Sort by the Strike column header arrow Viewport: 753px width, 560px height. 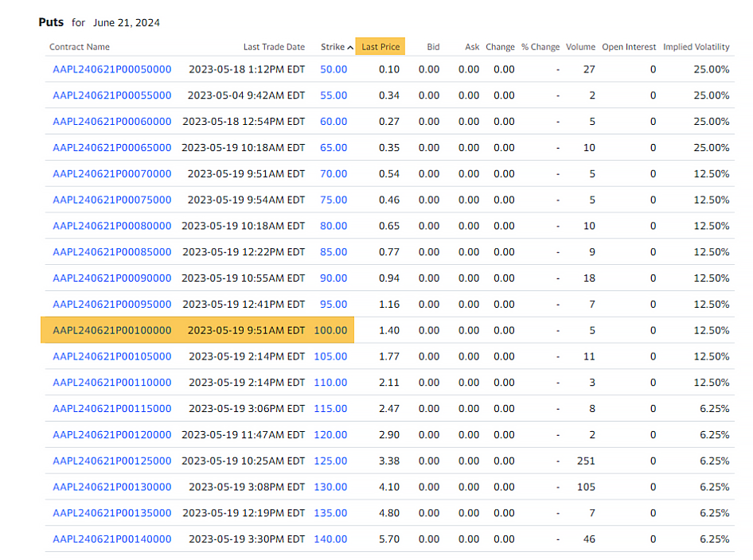(x=350, y=47)
